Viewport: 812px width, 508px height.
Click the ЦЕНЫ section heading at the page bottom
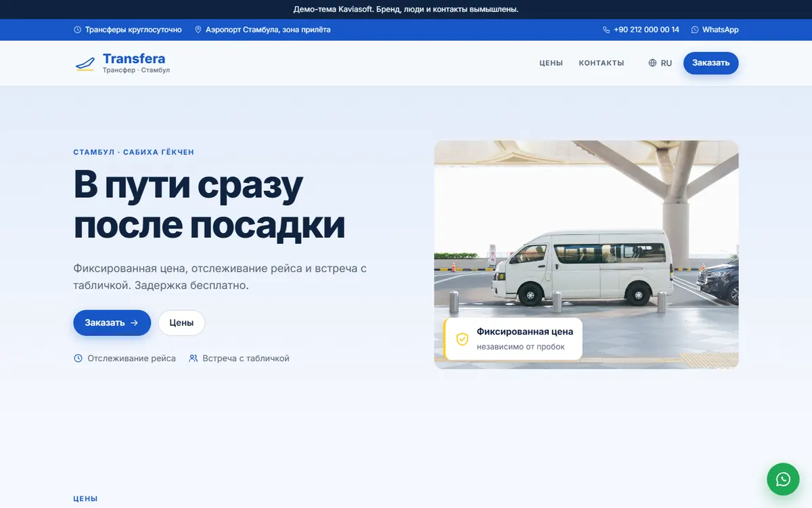(85, 499)
